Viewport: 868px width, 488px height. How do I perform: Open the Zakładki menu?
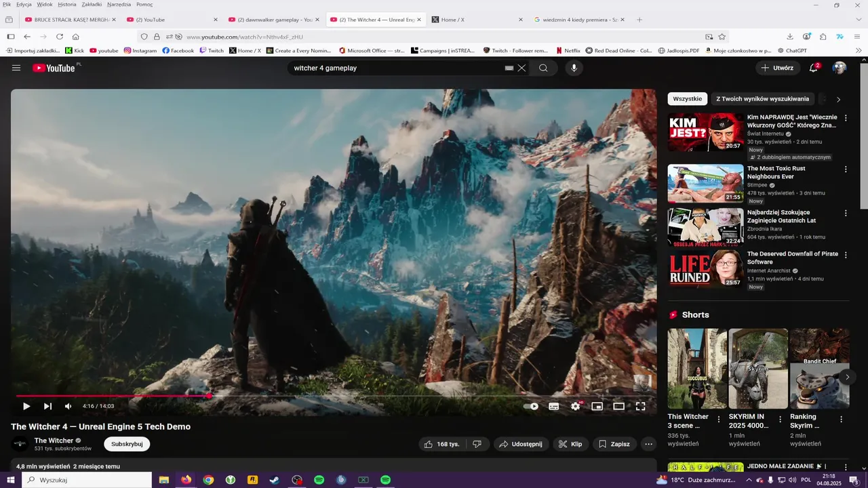92,4
